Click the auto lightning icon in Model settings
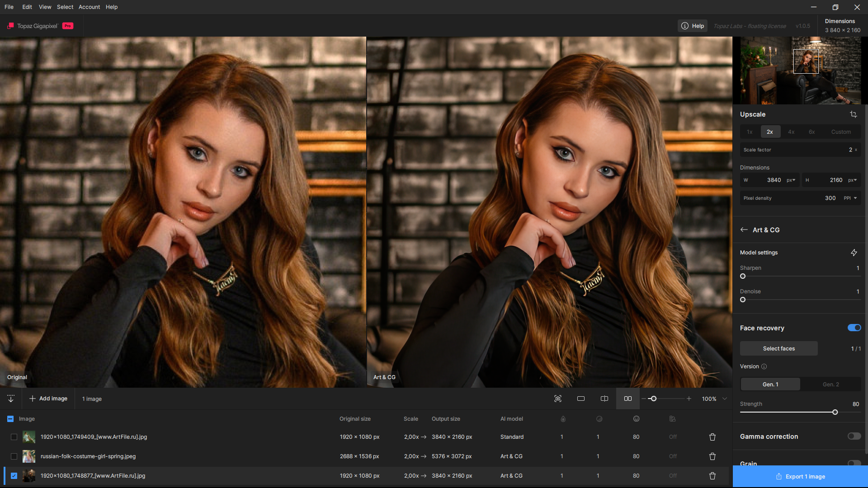The height and width of the screenshot is (488, 868). [854, 253]
